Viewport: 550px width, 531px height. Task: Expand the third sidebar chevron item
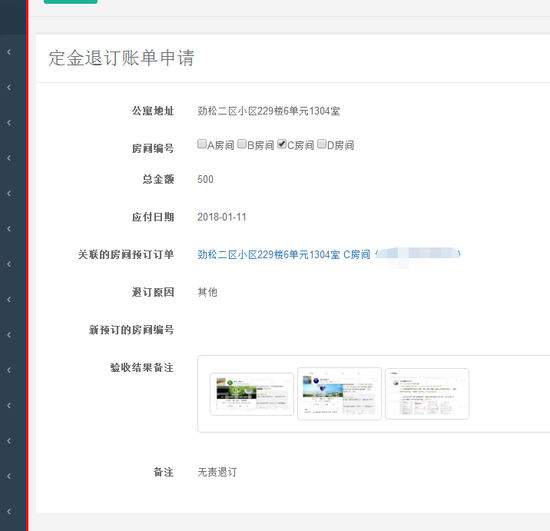tap(9, 123)
